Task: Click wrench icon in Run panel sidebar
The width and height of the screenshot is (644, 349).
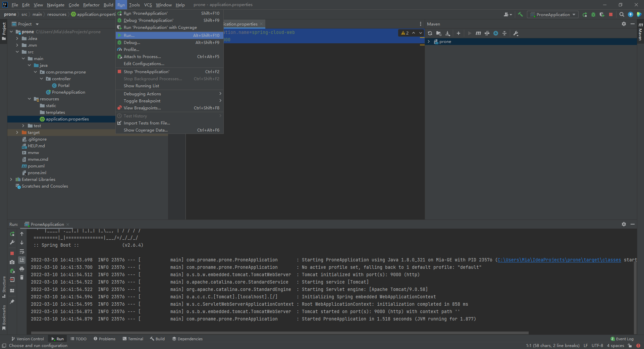Action: point(12,242)
